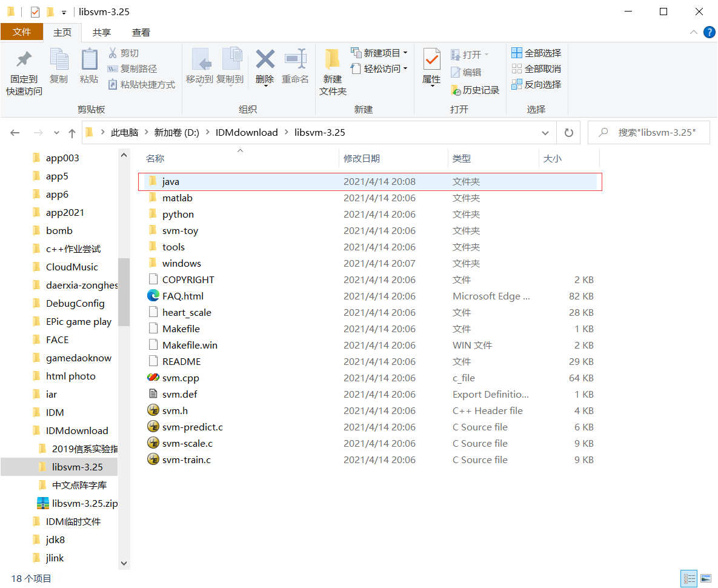Click Copy Path (复制路径) icon
718x588 pixels.
(113, 68)
